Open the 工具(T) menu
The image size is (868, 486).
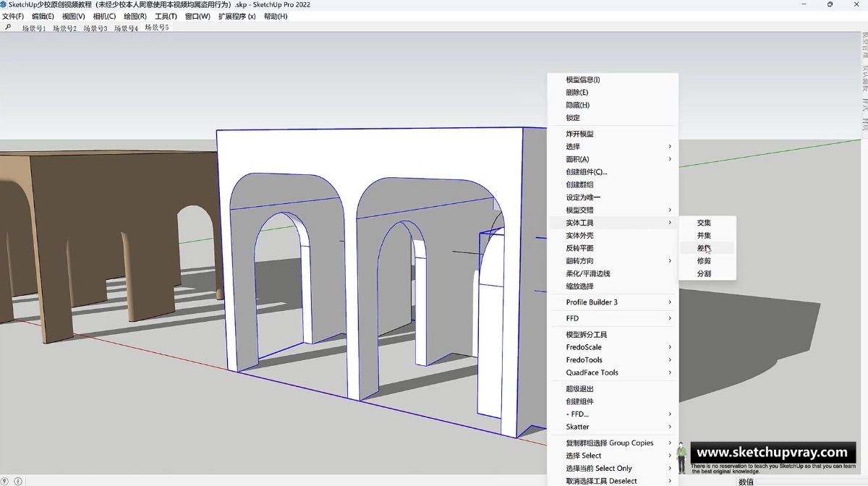coord(166,16)
